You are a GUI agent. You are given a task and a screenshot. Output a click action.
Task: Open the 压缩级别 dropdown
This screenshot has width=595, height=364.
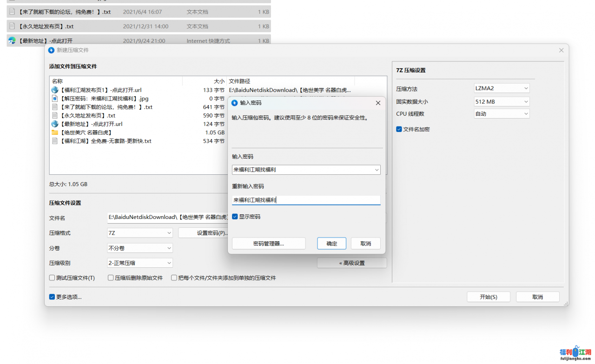139,263
